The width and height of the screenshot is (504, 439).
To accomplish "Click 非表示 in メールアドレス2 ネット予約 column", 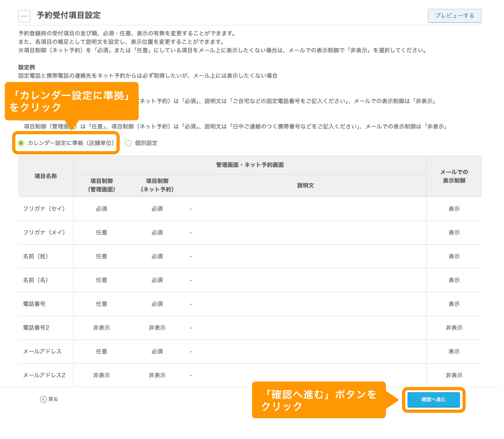I will click(157, 375).
